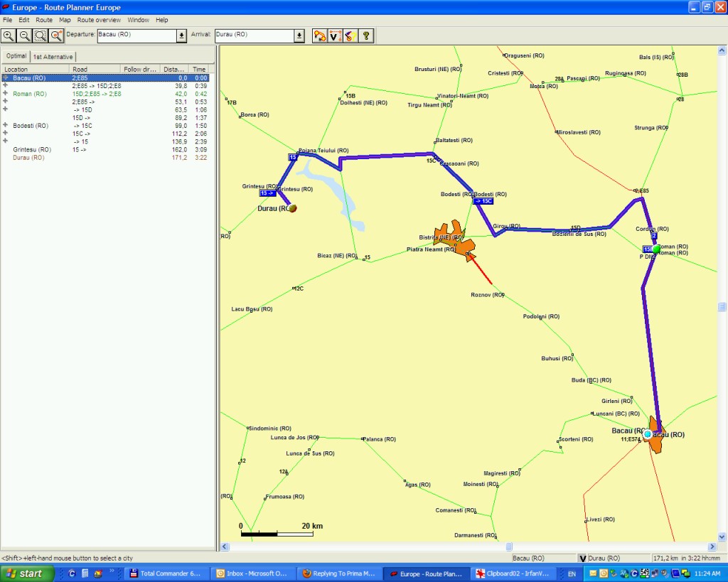Screen dimensions: 728x582
Task: Click the calculate route toolbar icon
Action: click(x=319, y=36)
